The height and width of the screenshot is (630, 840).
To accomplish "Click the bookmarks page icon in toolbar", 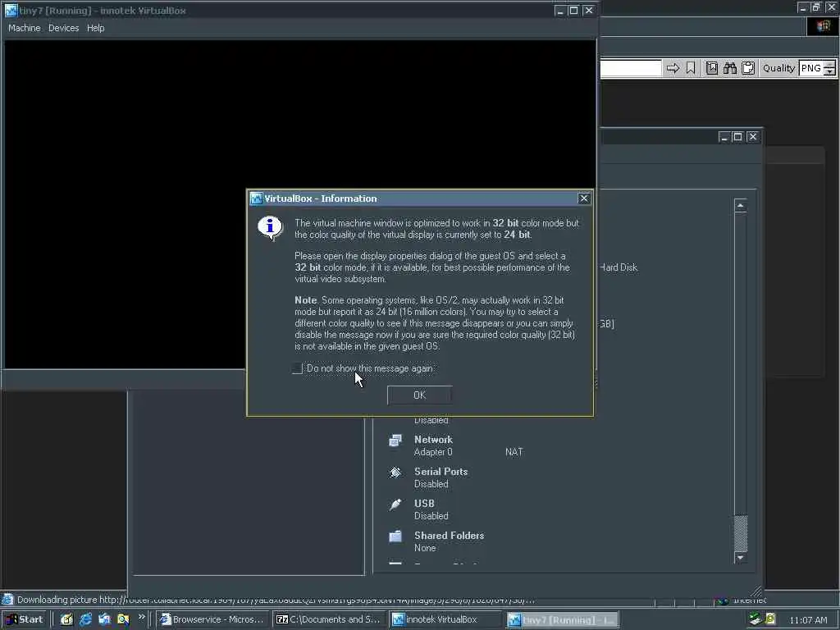I will pyautogui.click(x=711, y=68).
